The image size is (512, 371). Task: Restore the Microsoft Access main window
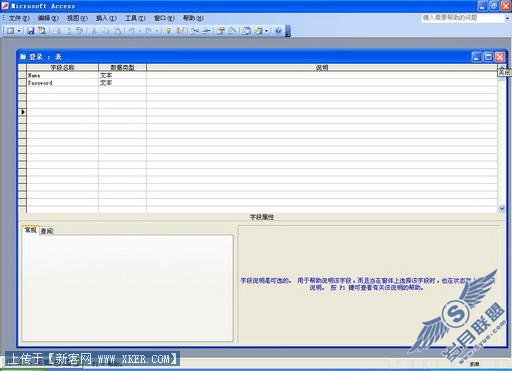495,6
